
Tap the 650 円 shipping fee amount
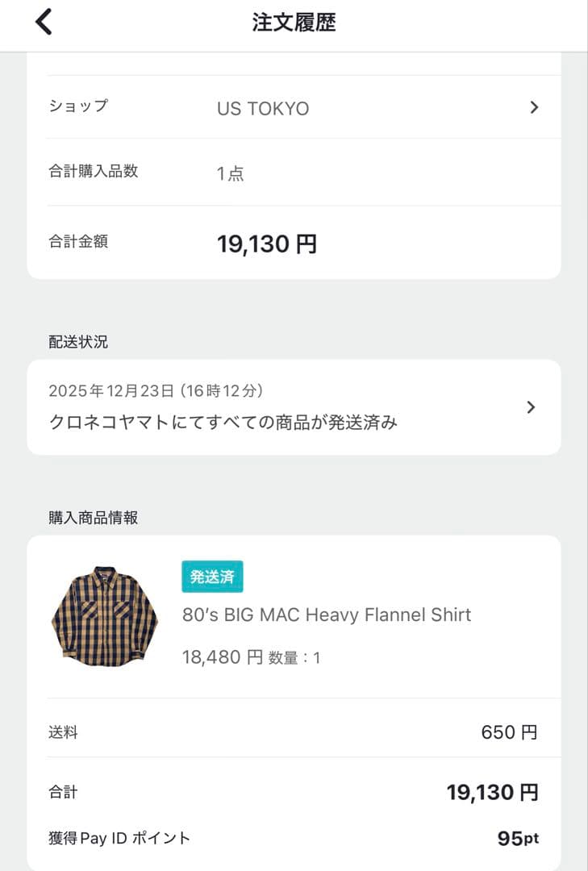[x=509, y=732]
